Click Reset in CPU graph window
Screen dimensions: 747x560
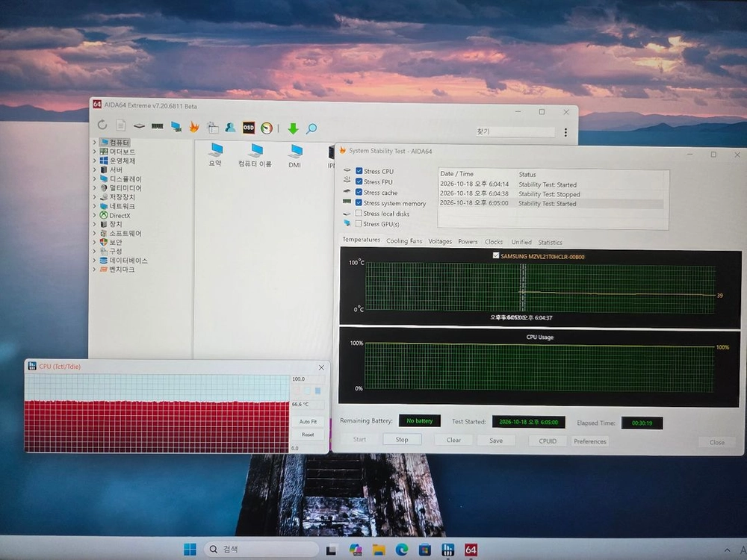click(x=308, y=435)
